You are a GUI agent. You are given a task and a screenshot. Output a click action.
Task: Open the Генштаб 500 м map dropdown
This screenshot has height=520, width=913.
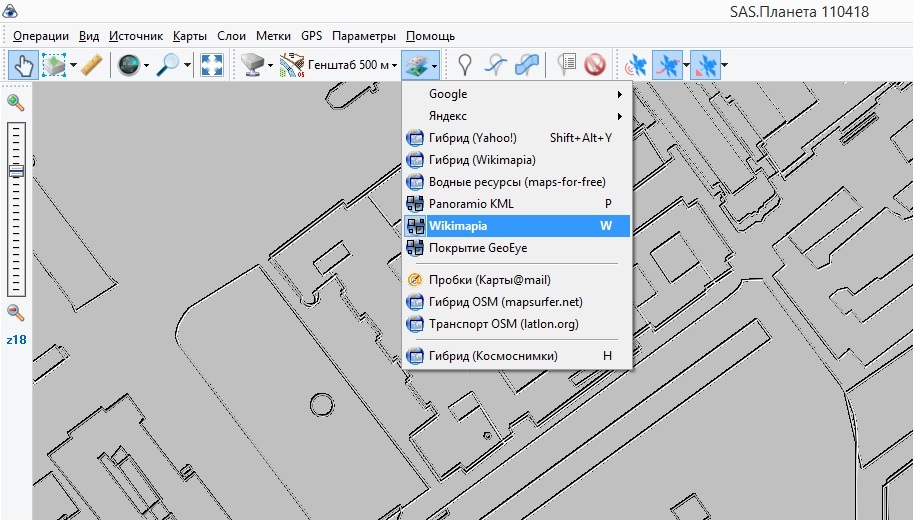point(340,65)
